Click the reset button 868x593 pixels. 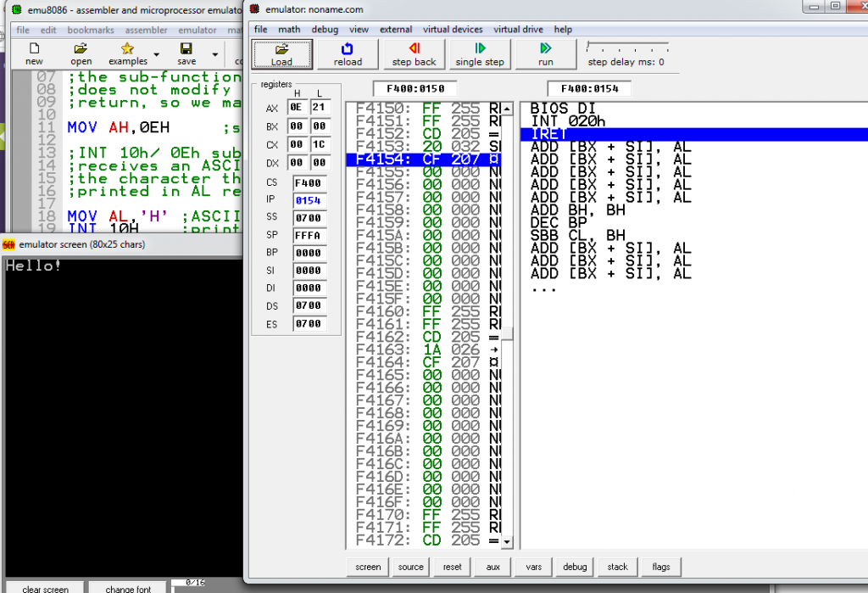(453, 567)
